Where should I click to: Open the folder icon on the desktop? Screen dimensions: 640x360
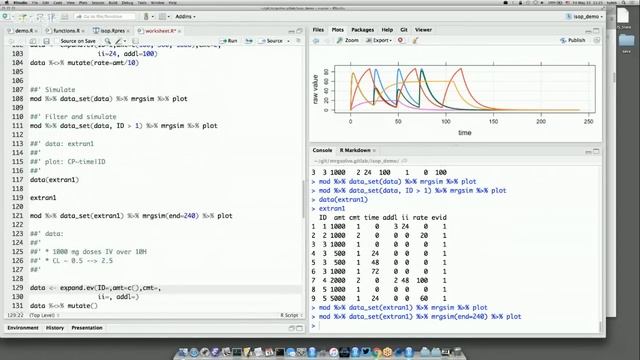click(627, 41)
